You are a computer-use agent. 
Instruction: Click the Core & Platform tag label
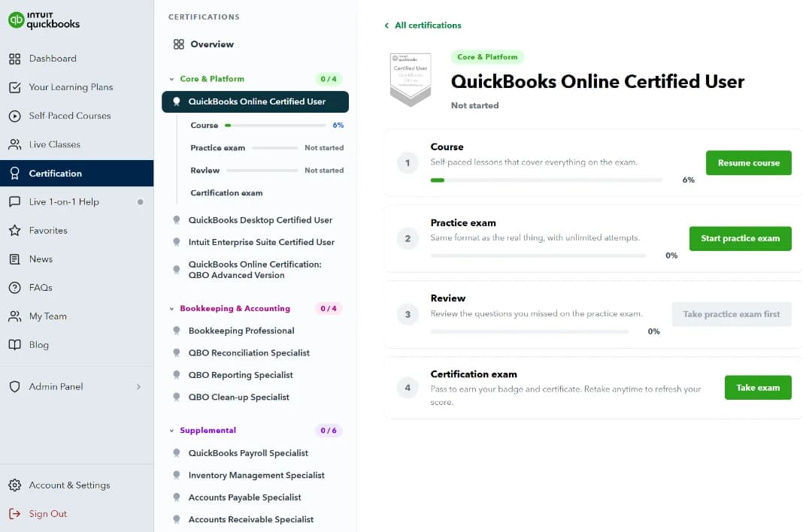tap(487, 57)
